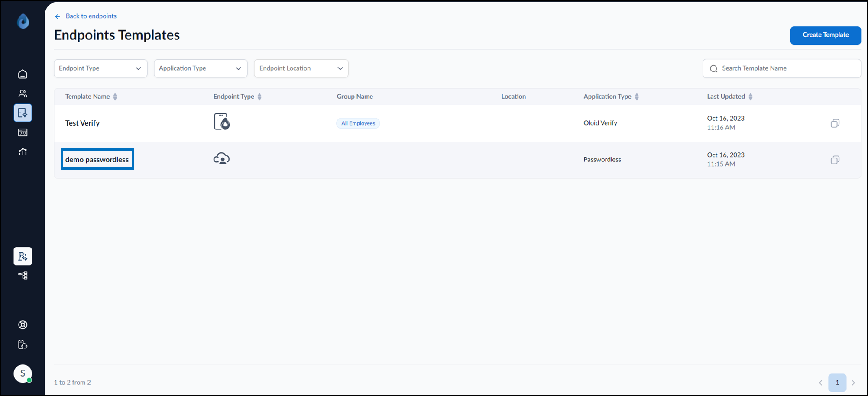Open the analytics chart icon in sidebar
This screenshot has width=868, height=396.
coord(23,151)
